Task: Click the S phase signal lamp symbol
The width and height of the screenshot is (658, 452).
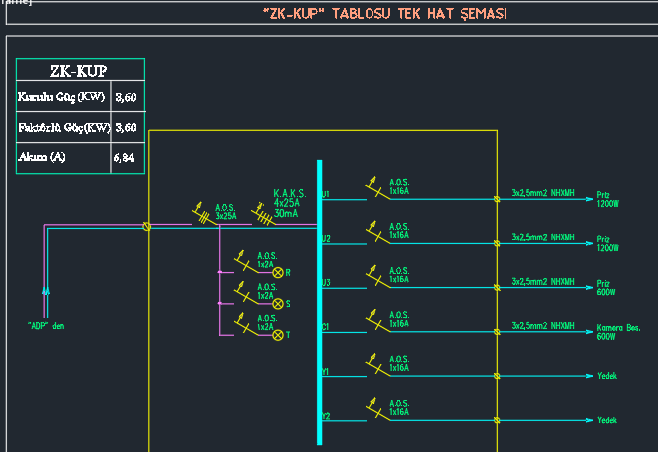Action: tap(278, 304)
